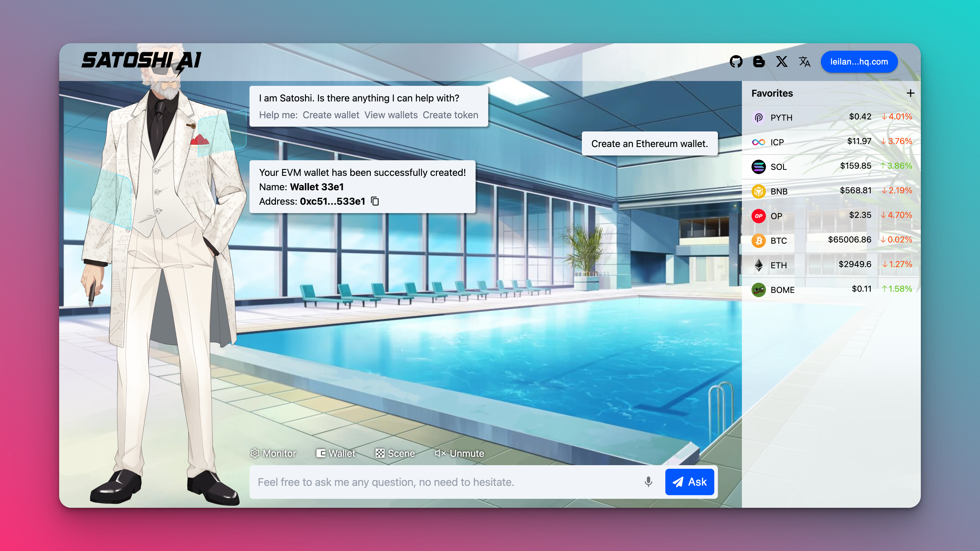Open the Blogger icon link
The image size is (980, 551).
pos(759,62)
